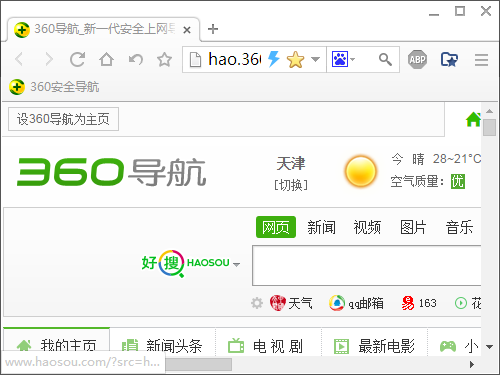500x375 pixels.
Task: Click the horizontal scrollbar thumb
Action: (199, 365)
